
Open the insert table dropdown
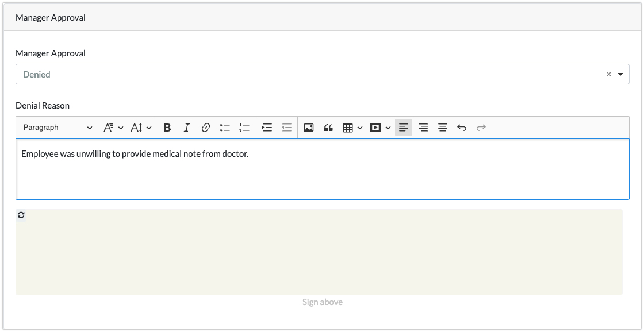pyautogui.click(x=352, y=128)
